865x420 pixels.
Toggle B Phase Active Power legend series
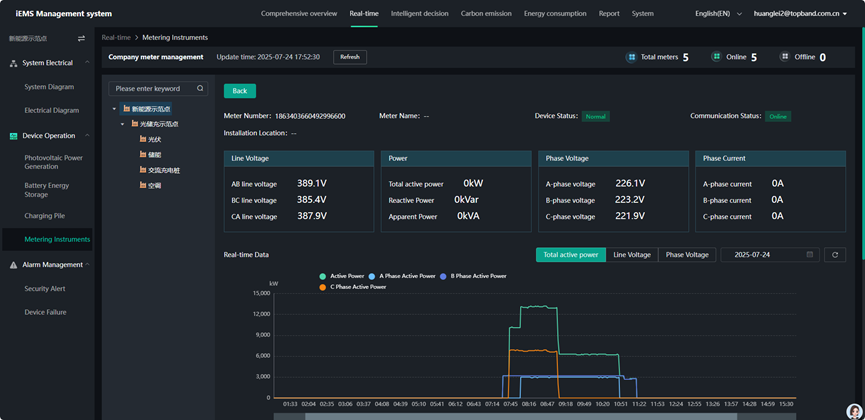click(x=473, y=276)
